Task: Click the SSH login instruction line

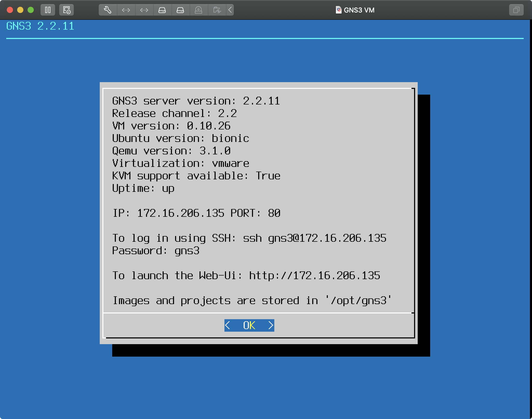Action: [x=249, y=238]
